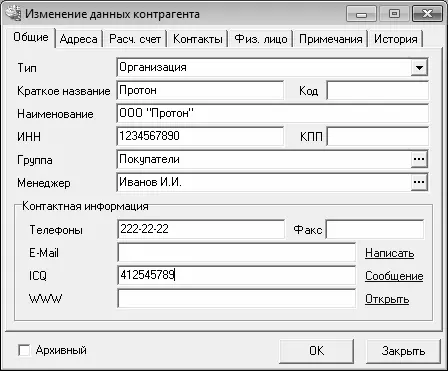Image resolution: width=448 pixels, height=371 pixels.
Task: Follow the Написать email link
Action: pyautogui.click(x=390, y=253)
